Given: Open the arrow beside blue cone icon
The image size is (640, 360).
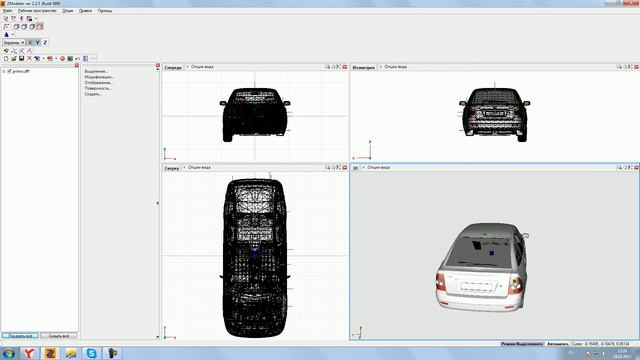Looking at the screenshot, I should coord(13,34).
